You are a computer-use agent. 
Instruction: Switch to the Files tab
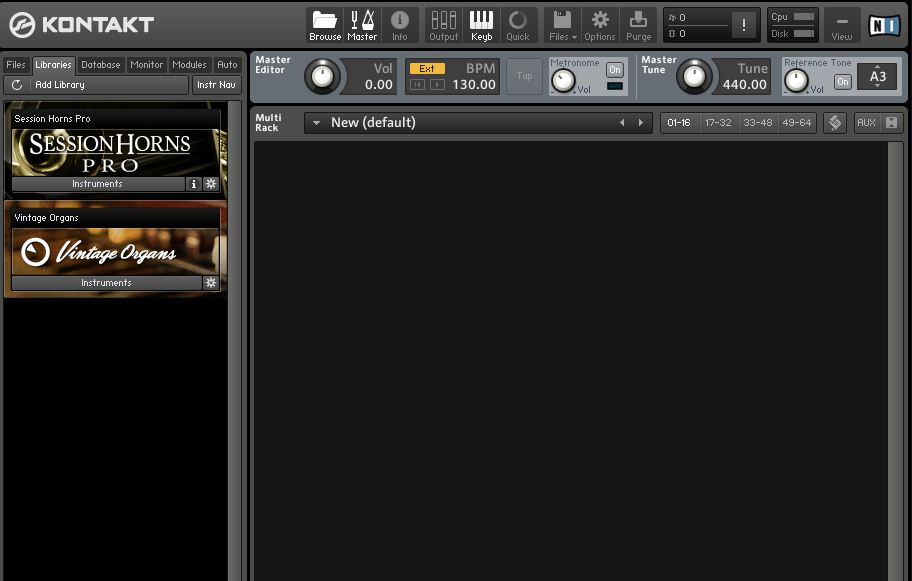coord(16,65)
